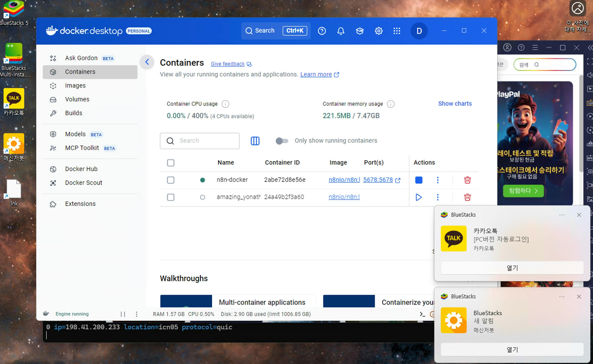Delete the n8n-docker container
Image resolution: width=593 pixels, height=364 pixels.
[x=467, y=180]
